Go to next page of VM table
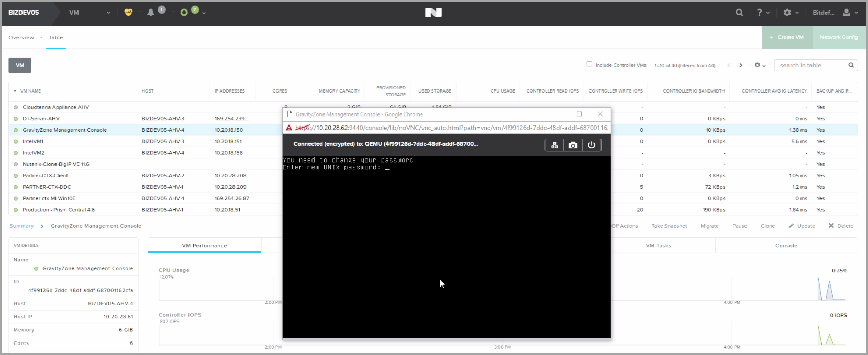The image size is (868, 355). [741, 65]
